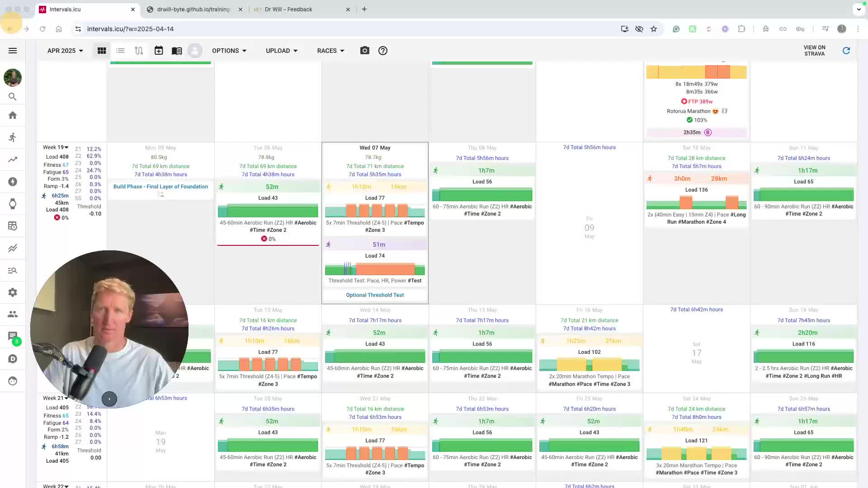
Task: Open the sidebar messages chat icon
Action: click(13, 336)
